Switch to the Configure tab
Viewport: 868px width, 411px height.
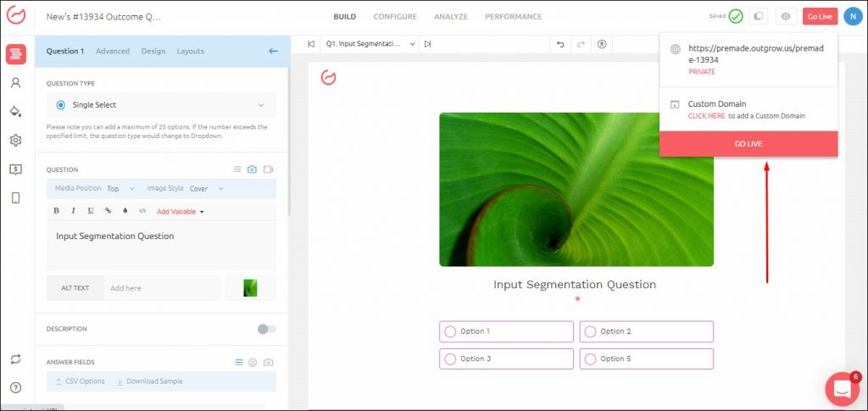pyautogui.click(x=395, y=16)
